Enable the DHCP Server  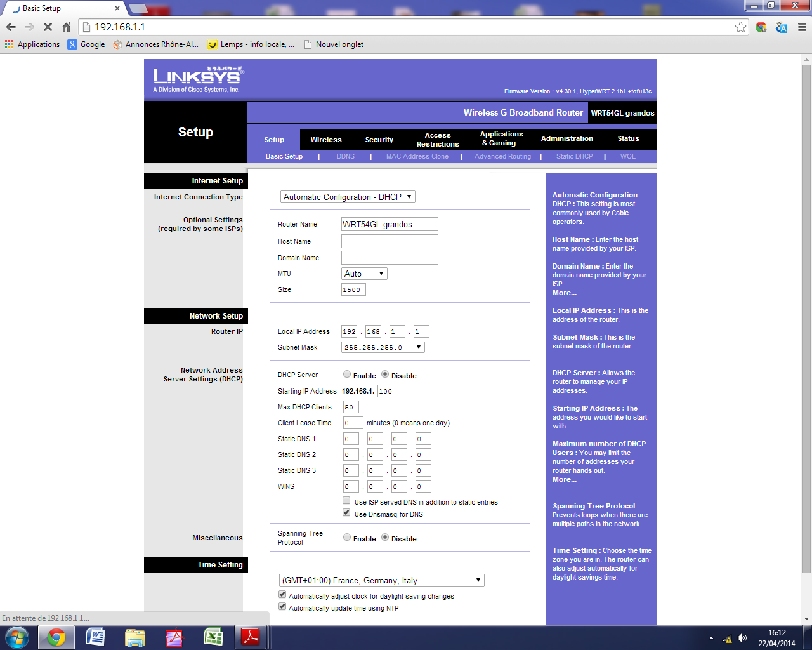tap(347, 375)
